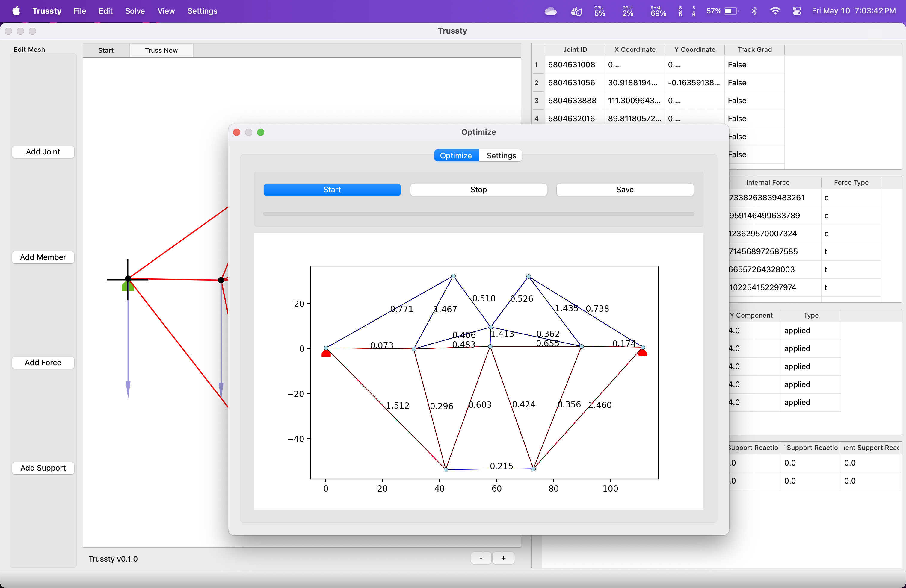Click the Joint ID column header

[x=575, y=49]
